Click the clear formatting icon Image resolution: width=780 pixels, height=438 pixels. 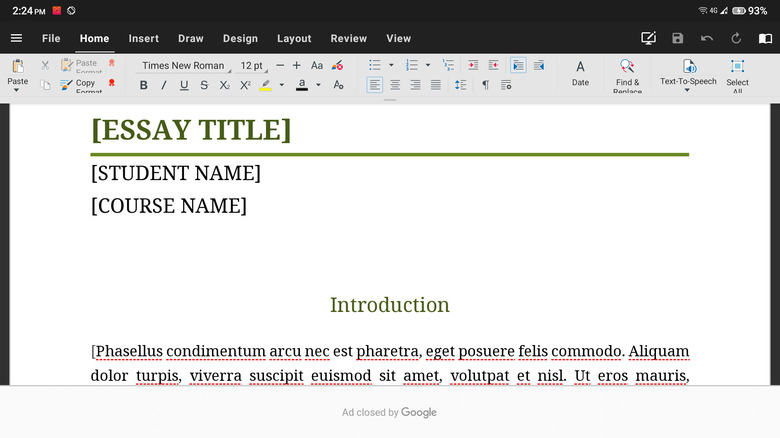pyautogui.click(x=337, y=65)
